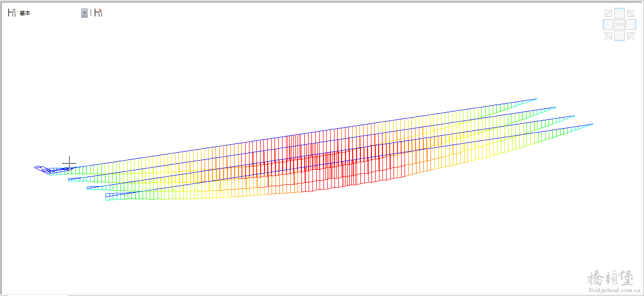The height and width of the screenshot is (296, 644).
Task: Click the top-left diagonal view arrow
Action: tap(608, 13)
